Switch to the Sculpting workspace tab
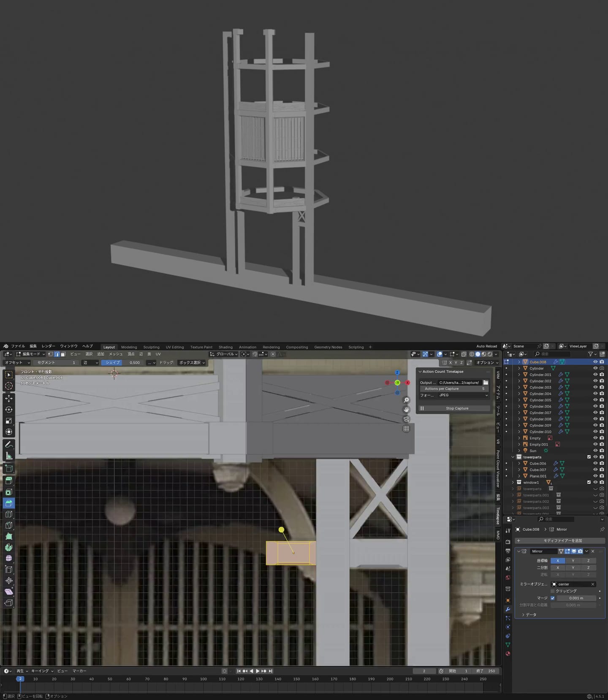Image resolution: width=608 pixels, height=700 pixels. tap(151, 347)
